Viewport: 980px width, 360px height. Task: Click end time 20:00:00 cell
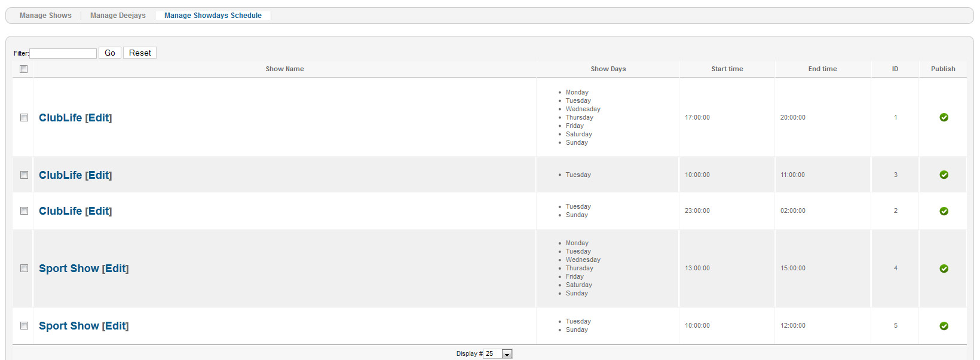click(x=793, y=118)
